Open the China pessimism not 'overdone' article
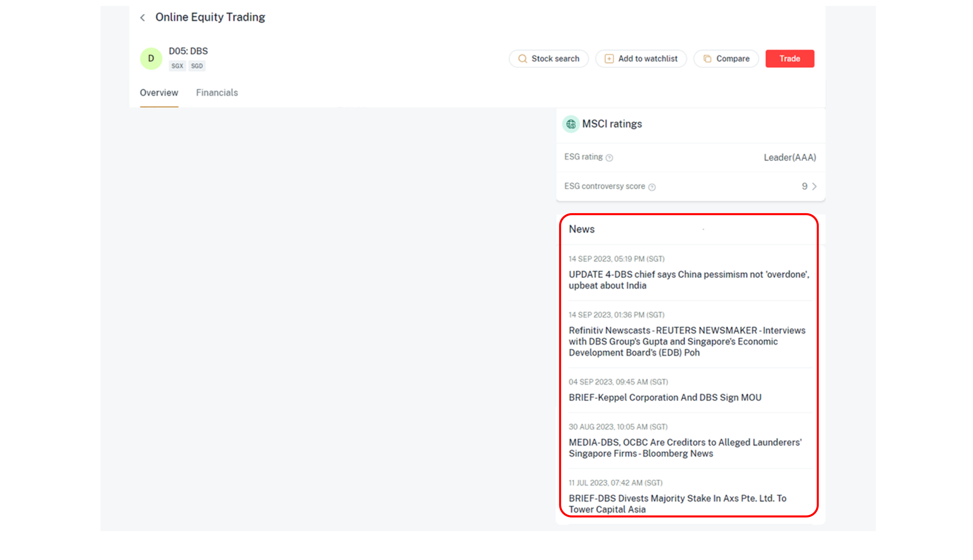Screen dimensions: 973x560 point(689,280)
